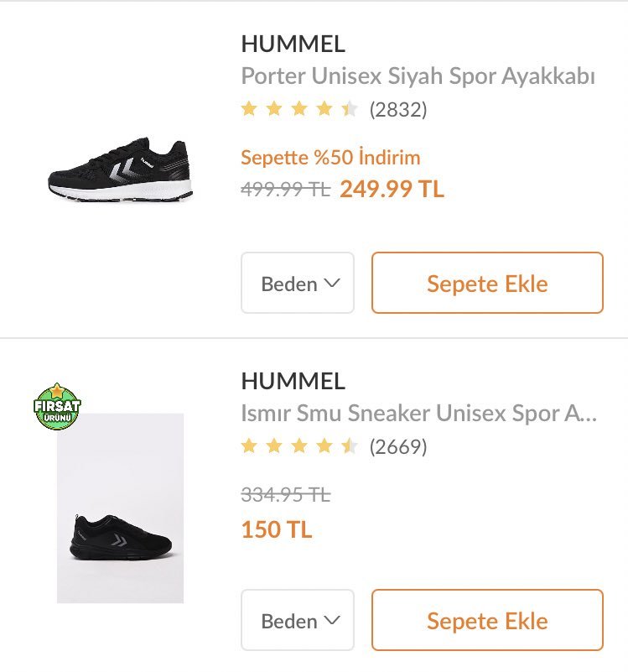628x672 pixels.
Task: Add Ismır Smu sneaker with Sepete Ekle
Action: coord(487,621)
